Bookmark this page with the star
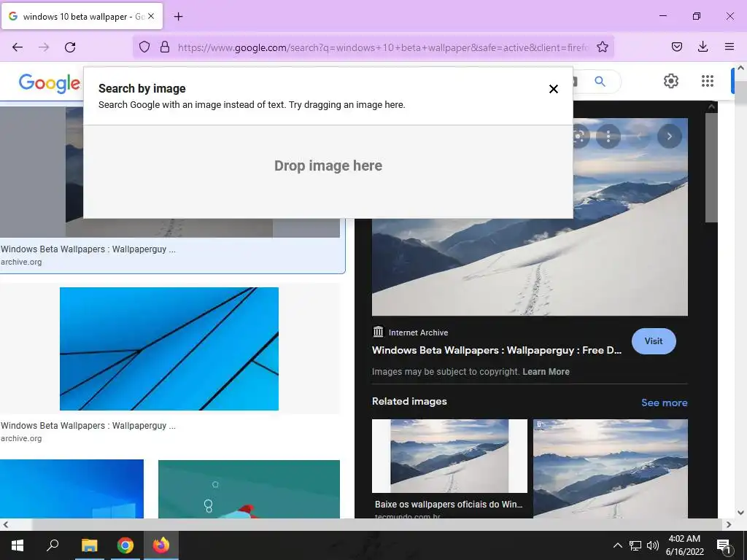 [602, 47]
